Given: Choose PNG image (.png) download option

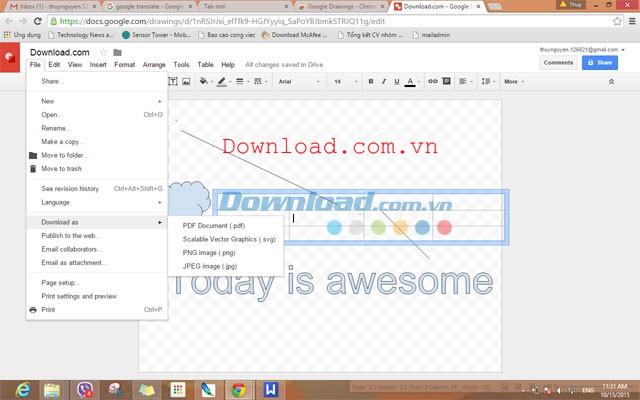Looking at the screenshot, I should (x=211, y=253).
